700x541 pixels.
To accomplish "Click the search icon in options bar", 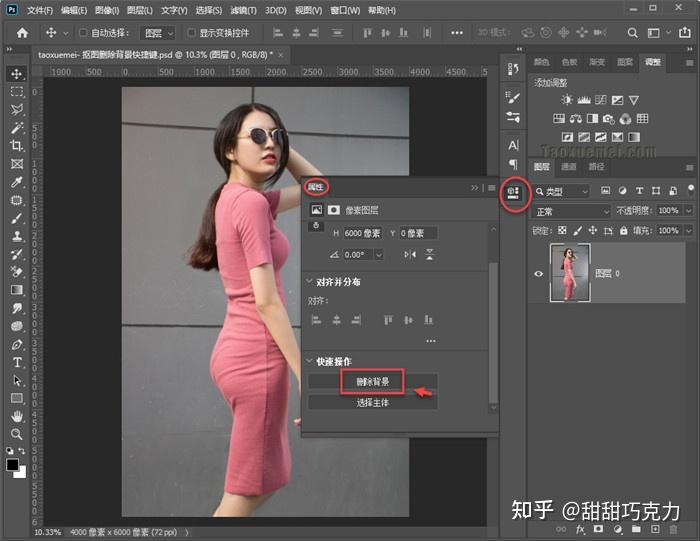I will coord(632,33).
